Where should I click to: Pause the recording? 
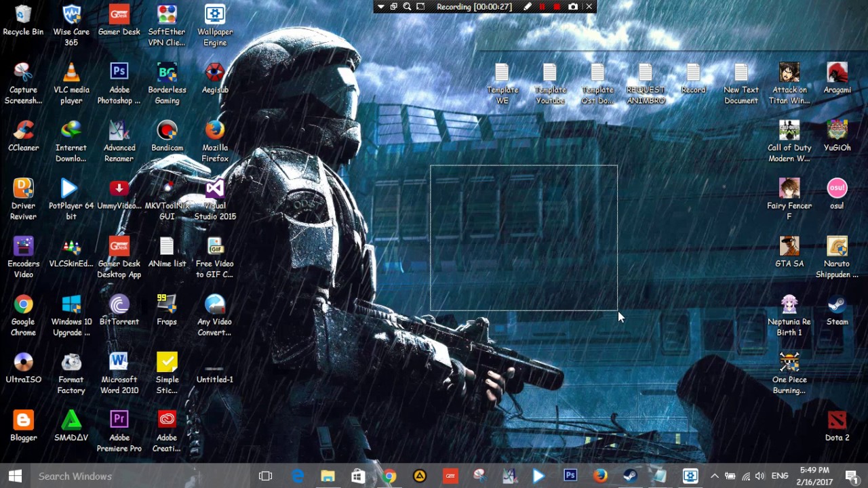pos(542,7)
